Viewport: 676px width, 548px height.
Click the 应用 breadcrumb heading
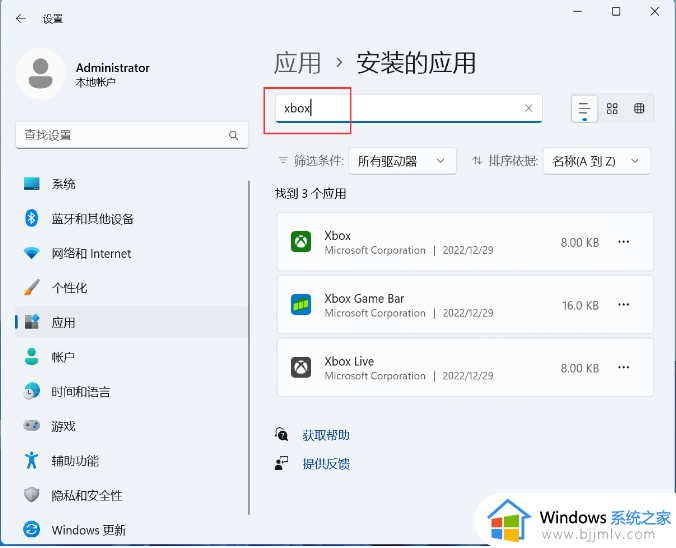click(x=297, y=63)
